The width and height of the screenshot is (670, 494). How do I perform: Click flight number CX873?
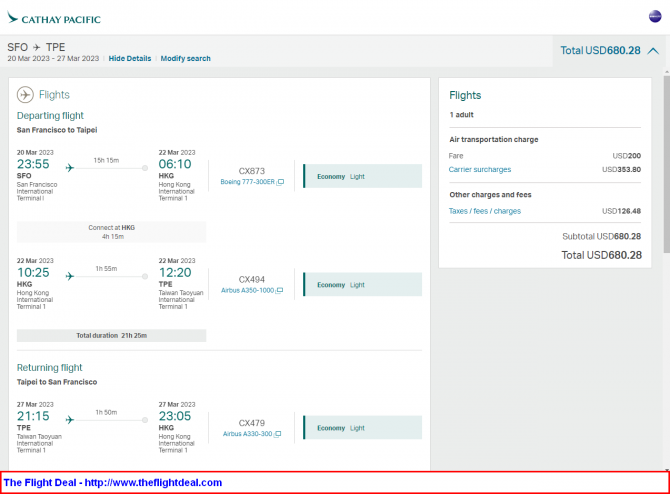(x=252, y=171)
